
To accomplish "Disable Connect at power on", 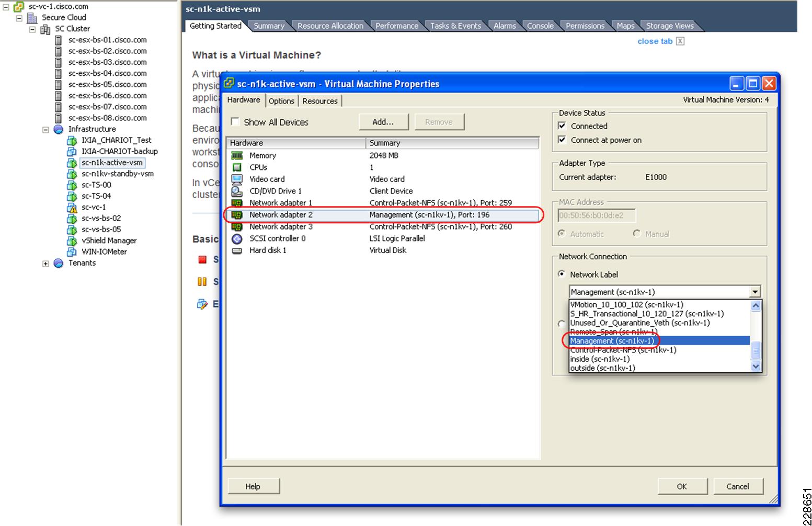I will [x=562, y=140].
